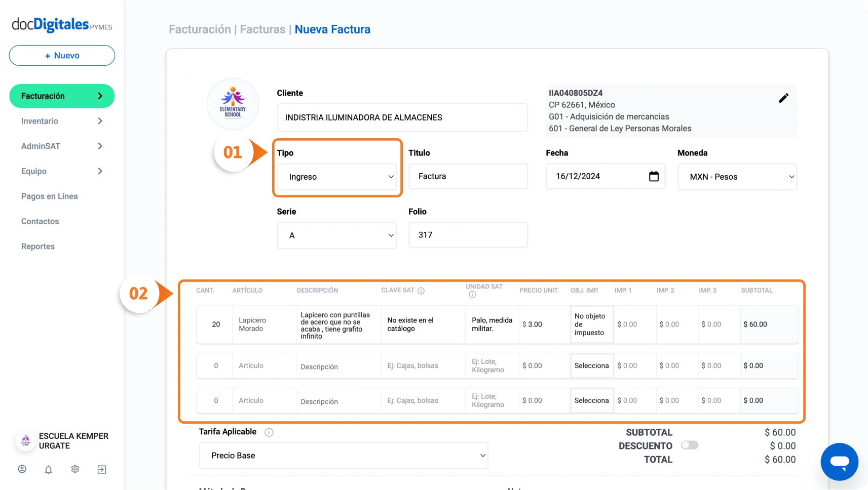Click the Facturas breadcrumb link

pos(262,29)
